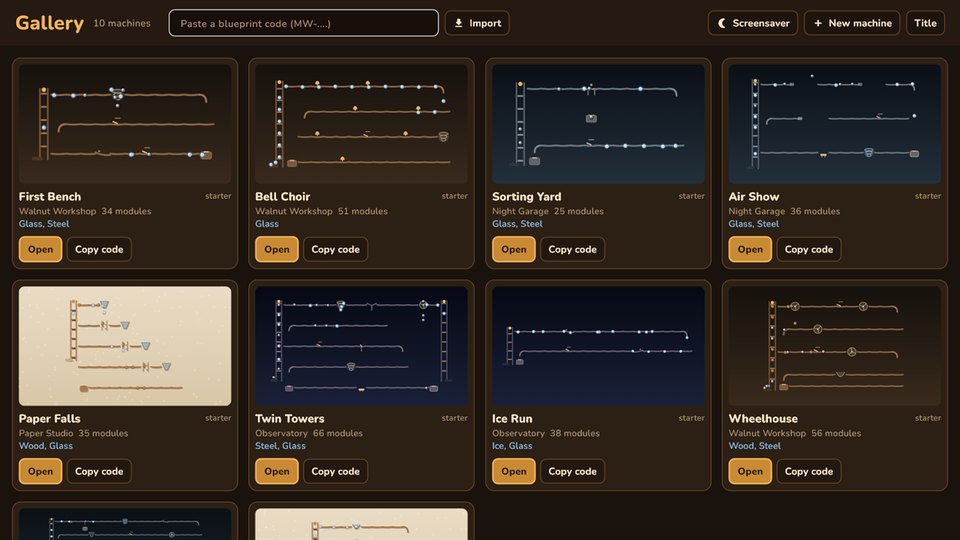This screenshot has height=540, width=960.
Task: Open the Sorting Yard machine
Action: 514,249
